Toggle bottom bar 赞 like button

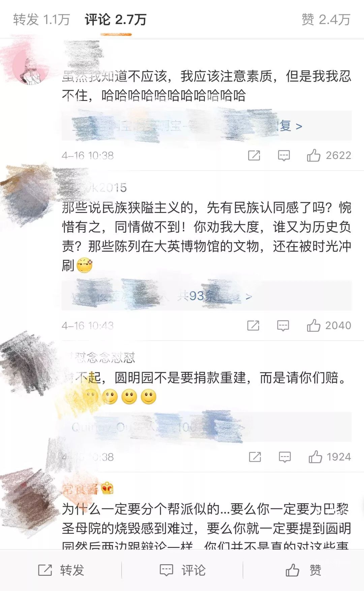[303, 570]
